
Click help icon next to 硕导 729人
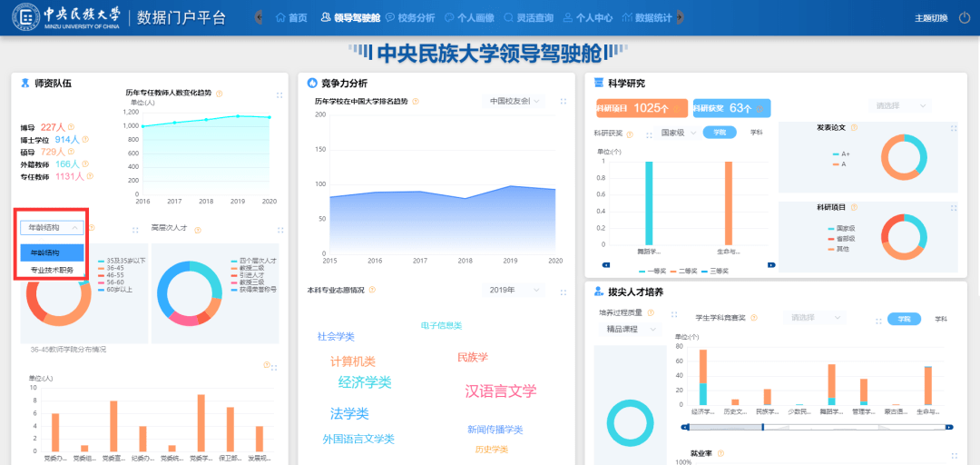[71, 152]
